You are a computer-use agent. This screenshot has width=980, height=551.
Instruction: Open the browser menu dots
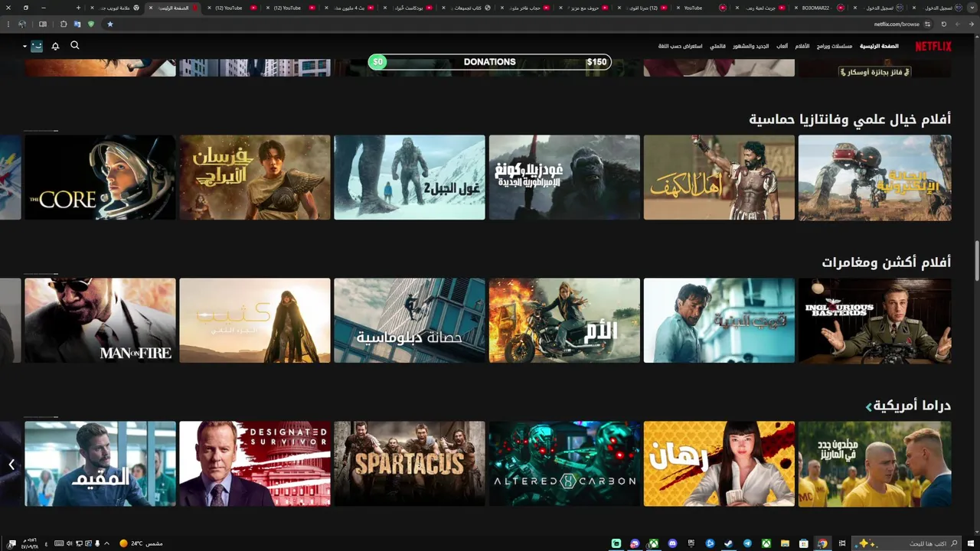click(x=8, y=24)
